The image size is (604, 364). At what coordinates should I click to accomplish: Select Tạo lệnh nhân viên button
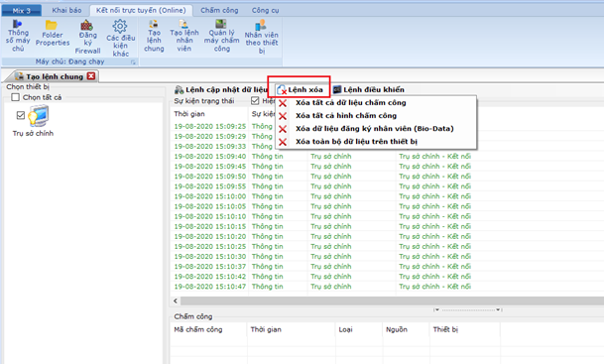point(184,36)
